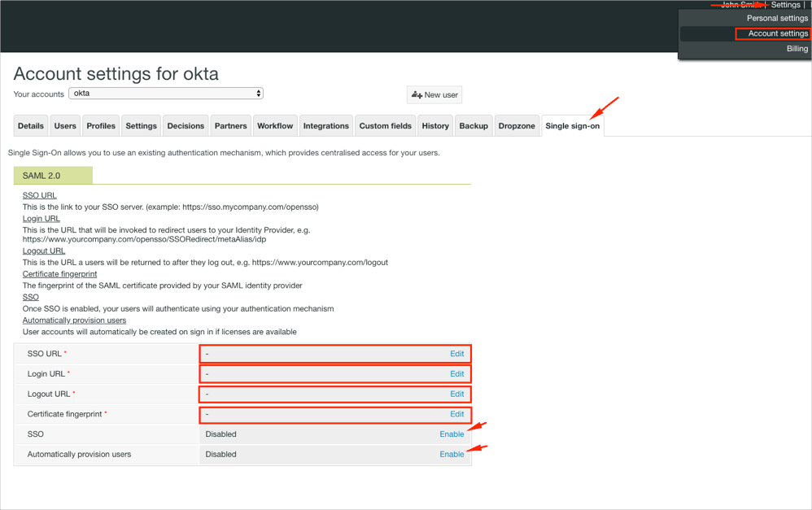Image resolution: width=812 pixels, height=510 pixels.
Task: Choose Personal settings from the menu
Action: click(x=777, y=18)
